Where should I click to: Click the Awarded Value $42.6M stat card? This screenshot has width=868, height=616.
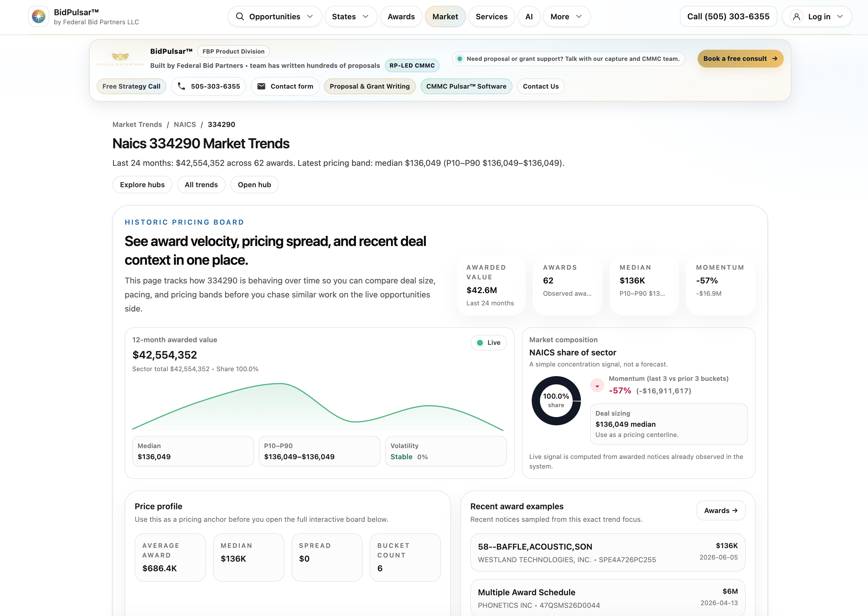point(491,285)
